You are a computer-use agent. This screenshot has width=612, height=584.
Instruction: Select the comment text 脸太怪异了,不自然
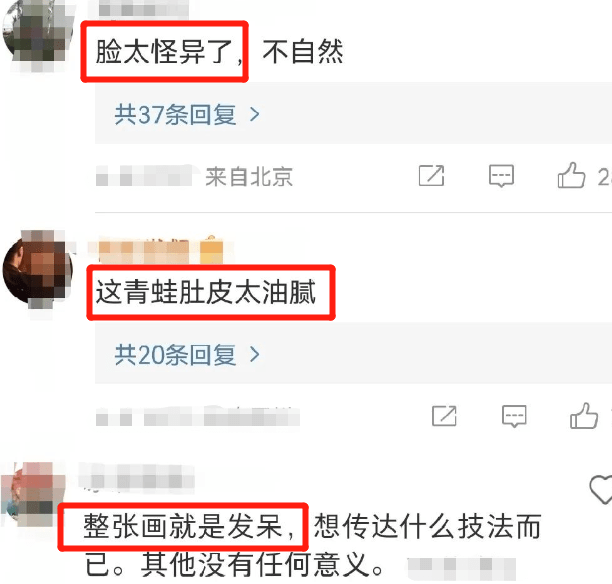(x=219, y=52)
